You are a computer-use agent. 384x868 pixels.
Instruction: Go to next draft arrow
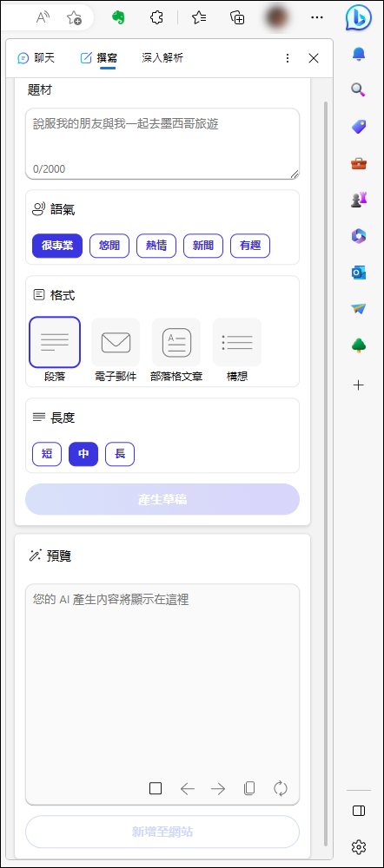tap(218, 788)
